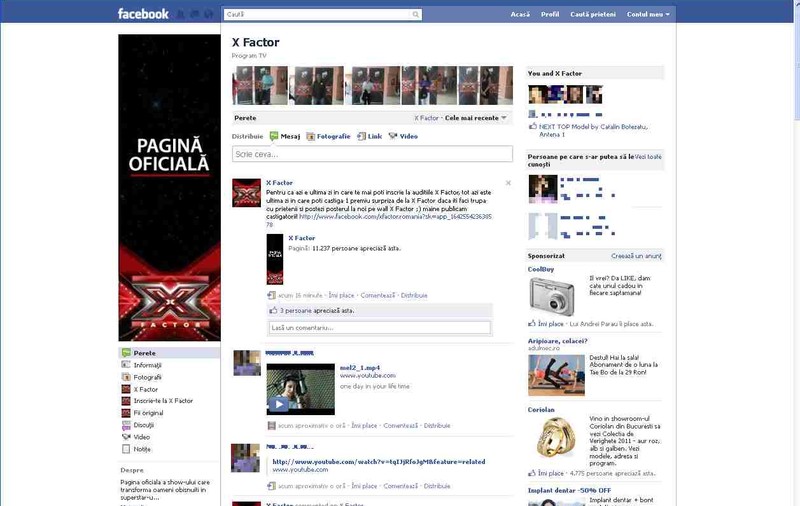Click Comentează on X Factor post
Image resolution: width=800 pixels, height=506 pixels.
[378, 295]
